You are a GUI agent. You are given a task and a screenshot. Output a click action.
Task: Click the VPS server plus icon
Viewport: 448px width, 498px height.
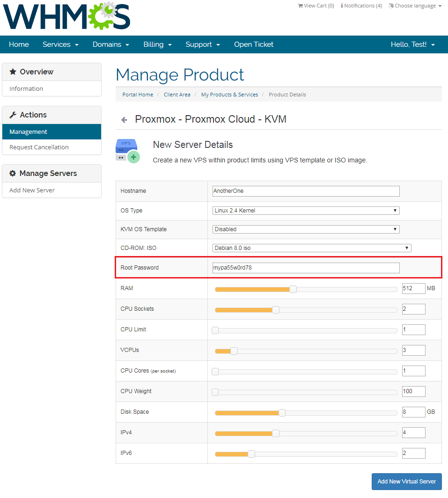tap(128, 151)
